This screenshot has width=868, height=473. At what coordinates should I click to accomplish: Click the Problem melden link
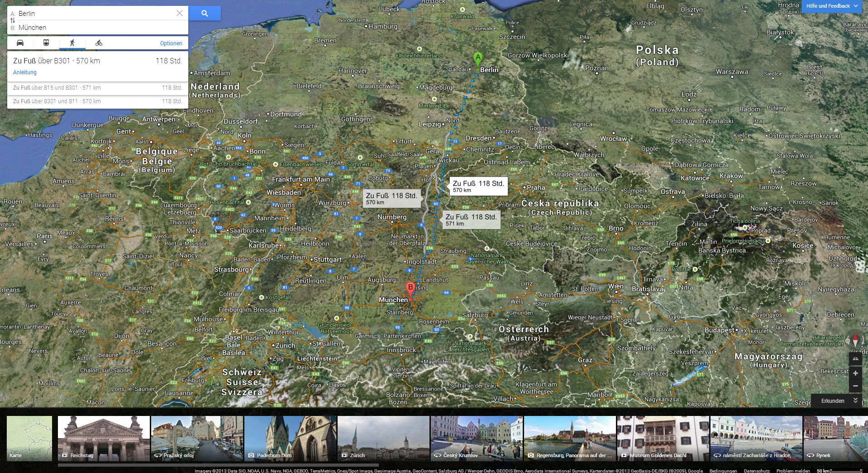pyautogui.click(x=793, y=471)
